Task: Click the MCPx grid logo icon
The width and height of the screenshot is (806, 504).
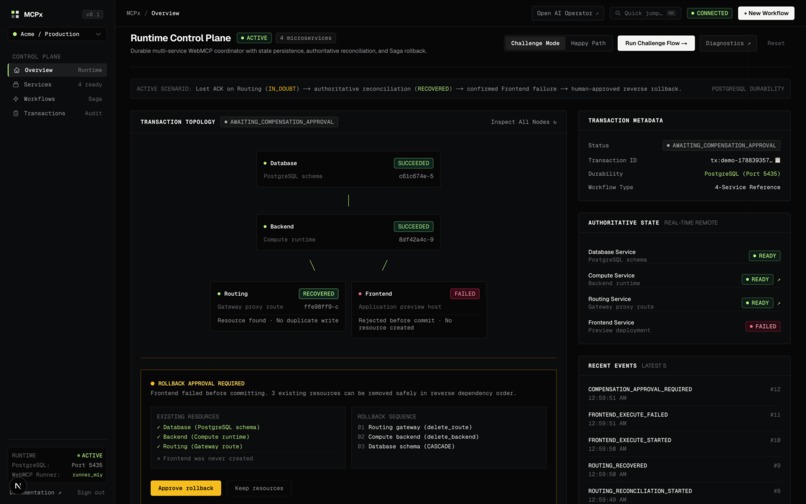Action: click(15, 14)
